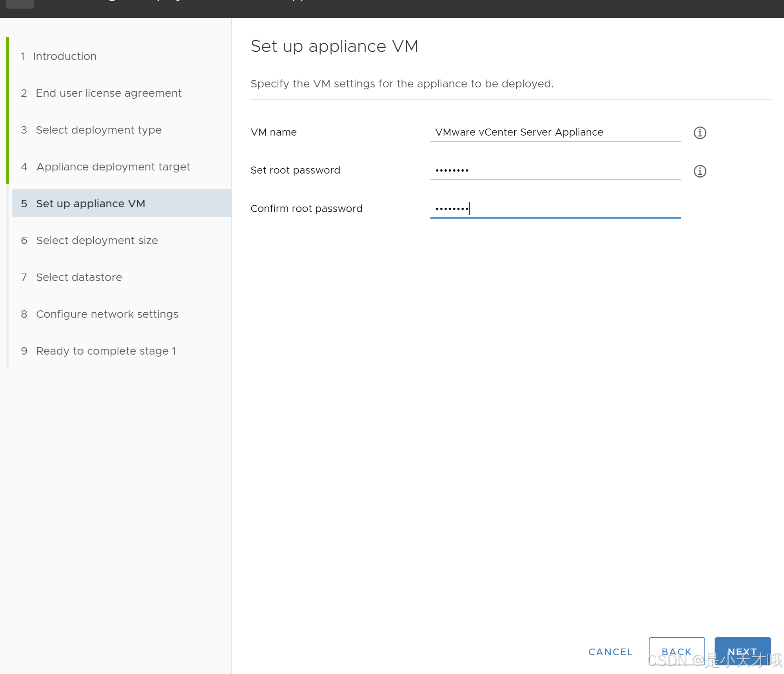
Task: Click the BACK button
Action: click(x=677, y=651)
